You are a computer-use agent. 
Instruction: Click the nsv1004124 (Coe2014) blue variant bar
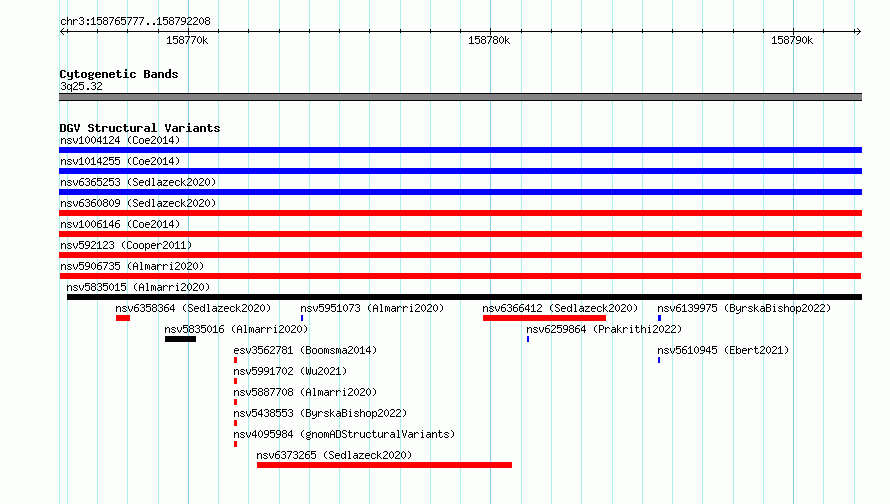click(460, 150)
